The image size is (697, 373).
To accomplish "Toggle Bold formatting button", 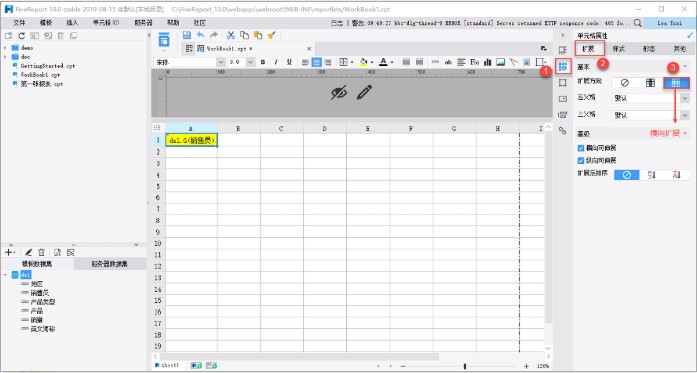I will (263, 62).
